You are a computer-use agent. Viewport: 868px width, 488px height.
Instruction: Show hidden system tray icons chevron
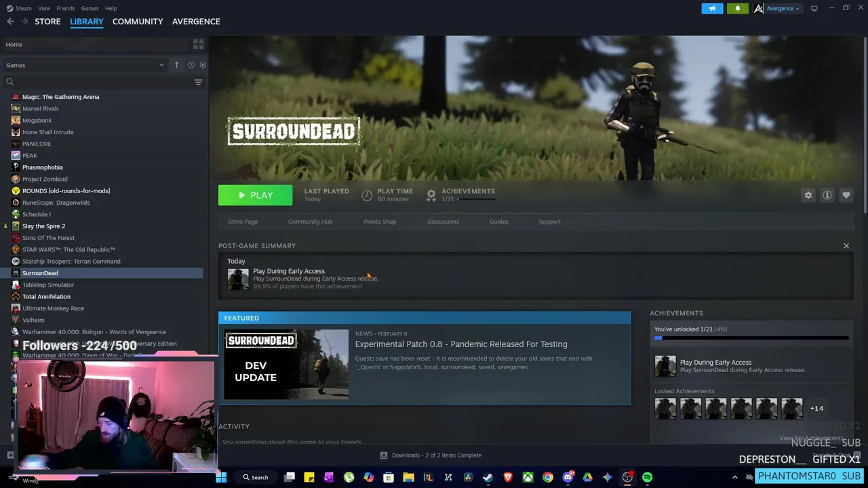(734, 477)
